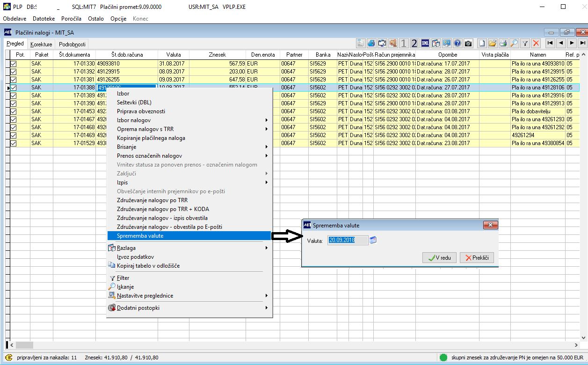Toggle checkbox for document 17-01469
Image resolution: width=588 pixels, height=365 pixels.
point(13,135)
